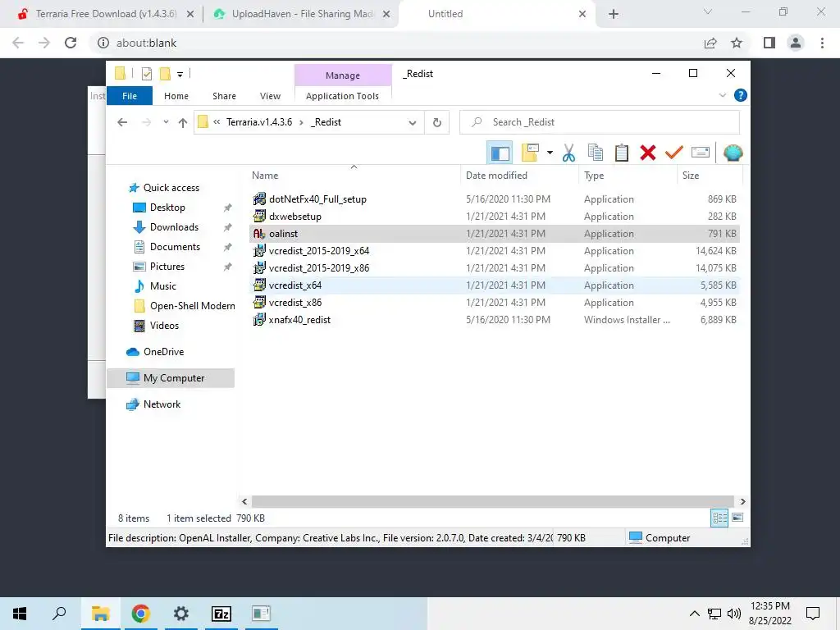Open 7-Zip from the taskbar

point(221,614)
